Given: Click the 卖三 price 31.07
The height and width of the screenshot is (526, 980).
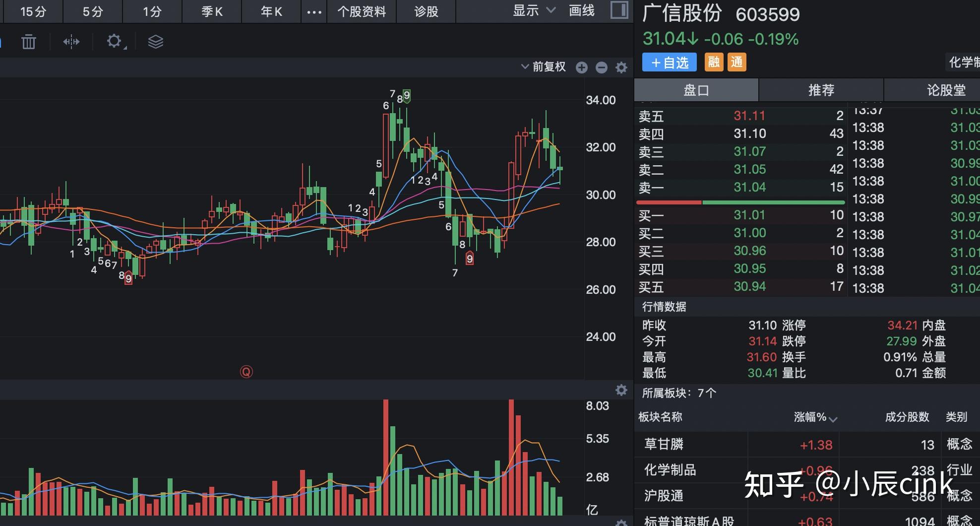Looking at the screenshot, I should tap(750, 151).
